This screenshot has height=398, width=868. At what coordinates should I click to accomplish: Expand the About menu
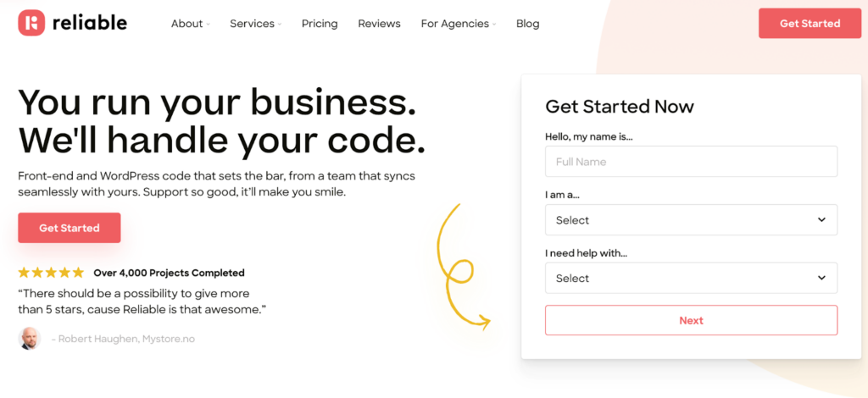click(190, 24)
